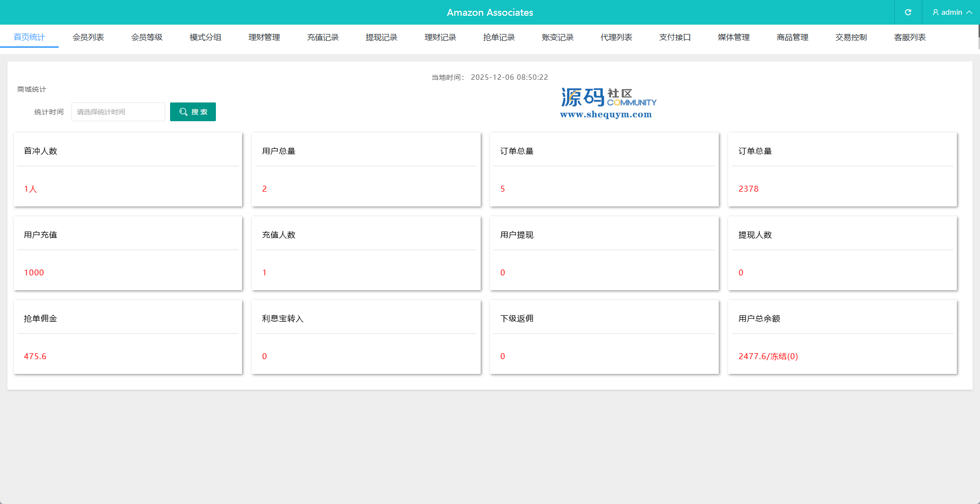
Task: Focus the statistics time input field
Action: click(x=118, y=112)
